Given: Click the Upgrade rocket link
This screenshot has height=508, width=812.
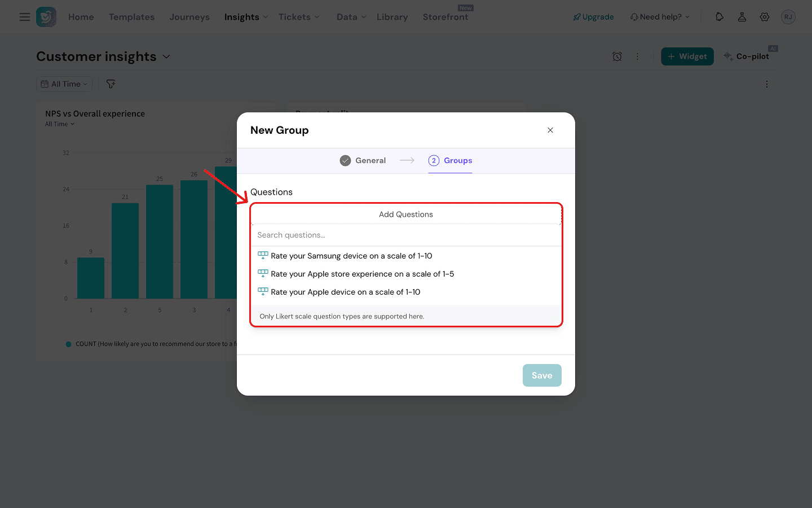Looking at the screenshot, I should 593,17.
